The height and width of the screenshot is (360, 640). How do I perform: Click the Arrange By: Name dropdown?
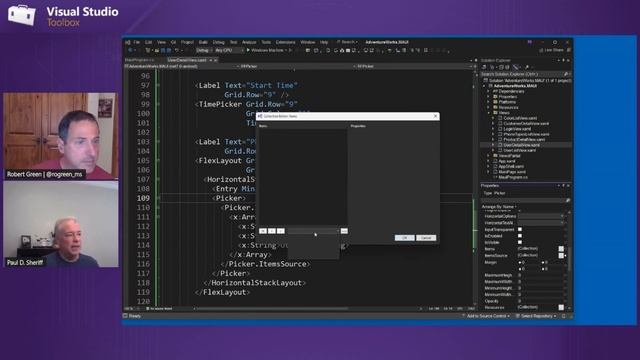click(499, 207)
